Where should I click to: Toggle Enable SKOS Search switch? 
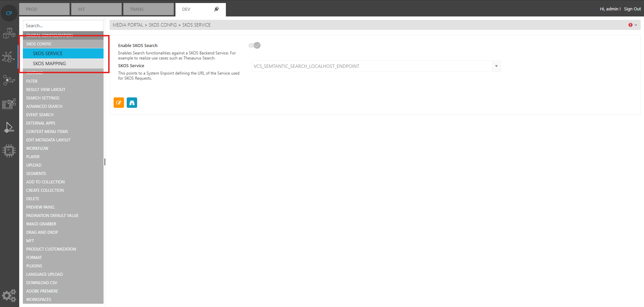pos(255,45)
